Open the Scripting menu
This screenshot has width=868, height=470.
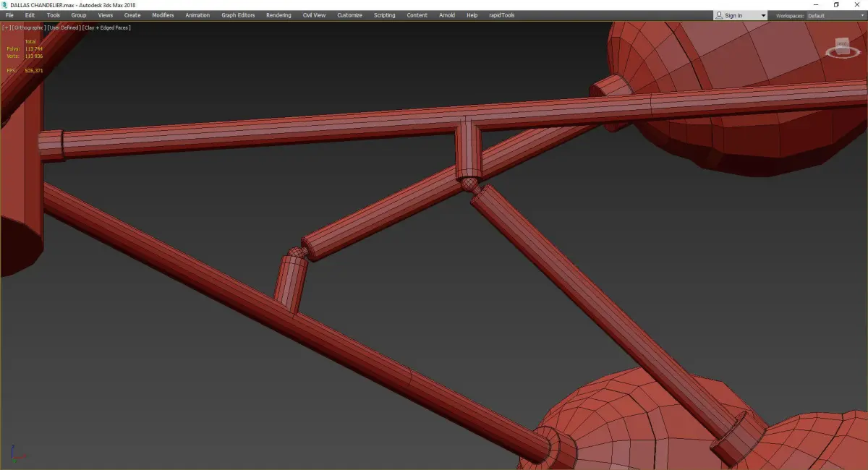tap(384, 15)
